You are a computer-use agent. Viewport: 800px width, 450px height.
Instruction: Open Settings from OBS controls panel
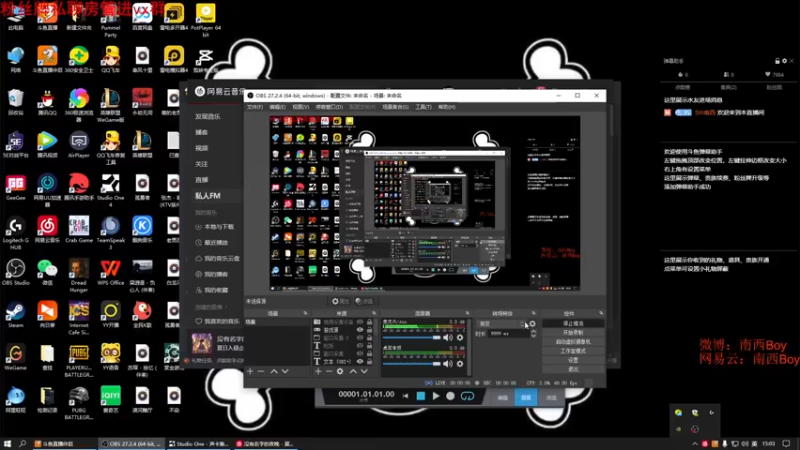pyautogui.click(x=573, y=360)
